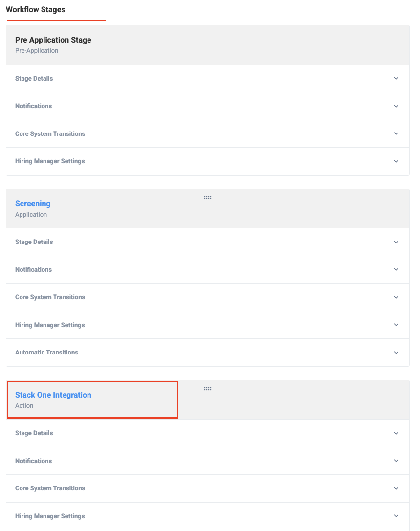Expand Stage Details under Stack One Integration
The height and width of the screenshot is (531, 420).
pos(208,433)
